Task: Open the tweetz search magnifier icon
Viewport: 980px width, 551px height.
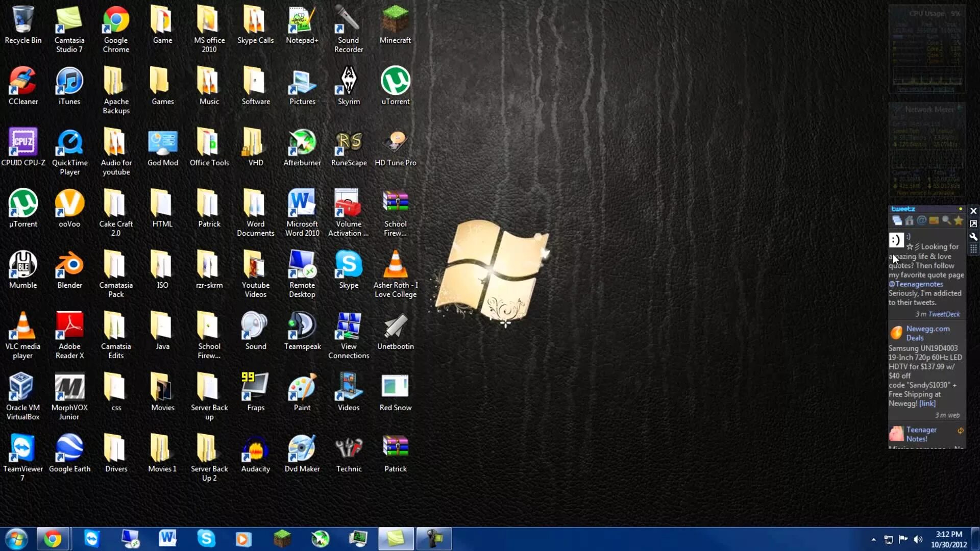Action: pos(946,220)
